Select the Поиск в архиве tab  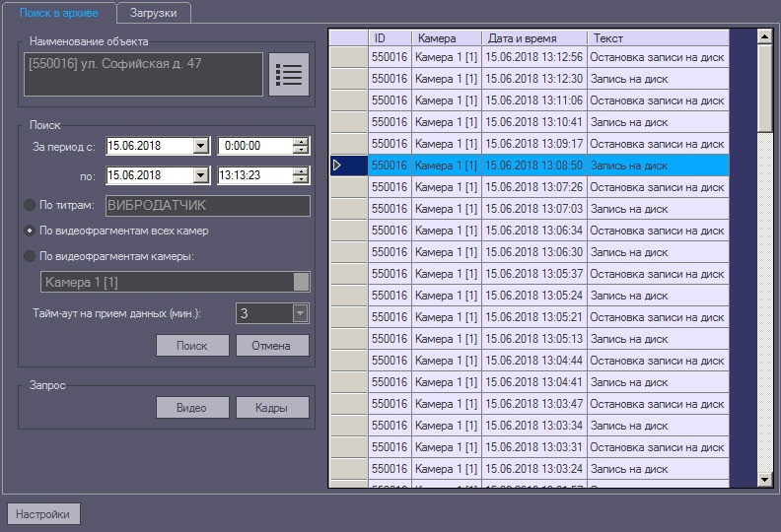[x=58, y=12]
